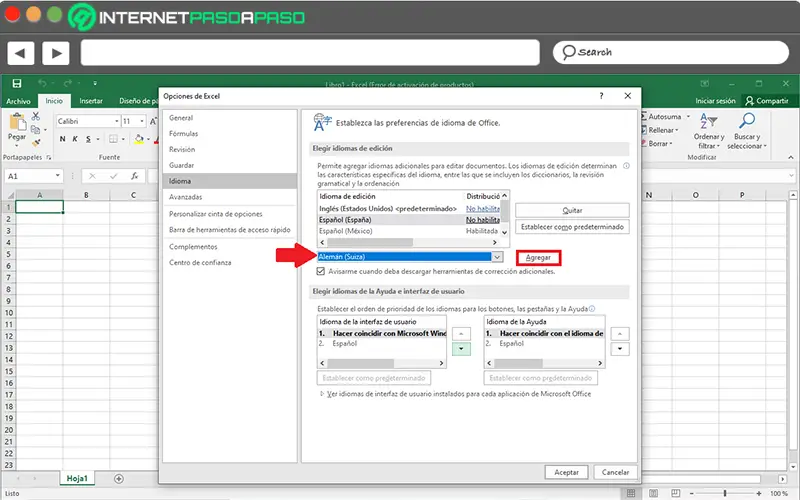Screen dimensions: 800x500
Task: Click the Compartir button
Action: 767,101
